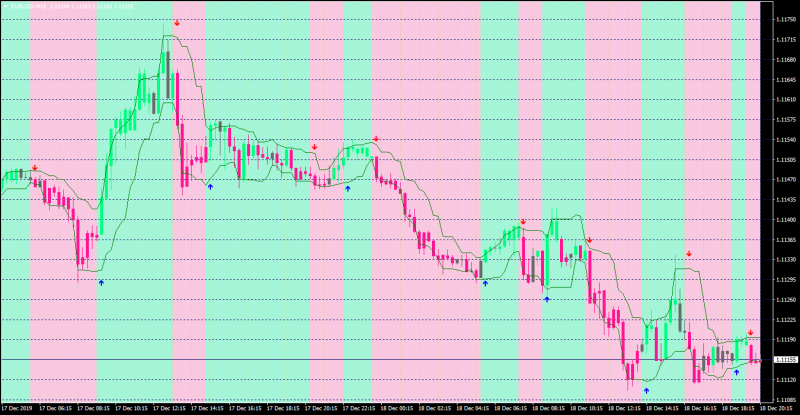Click price scale value 1.11715
This screenshot has width=800, height=415.
pos(786,39)
